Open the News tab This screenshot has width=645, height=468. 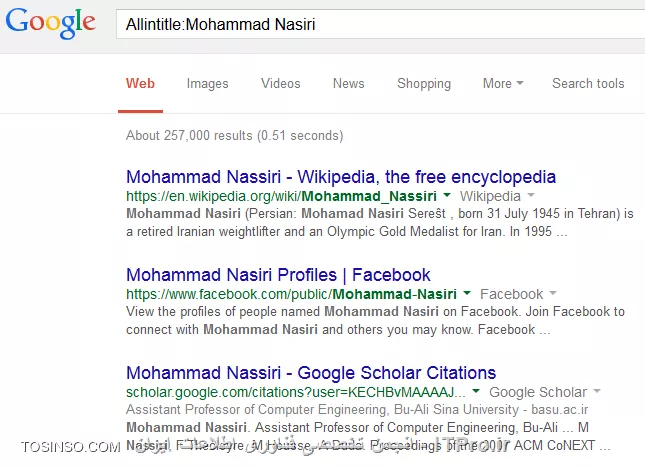point(348,83)
